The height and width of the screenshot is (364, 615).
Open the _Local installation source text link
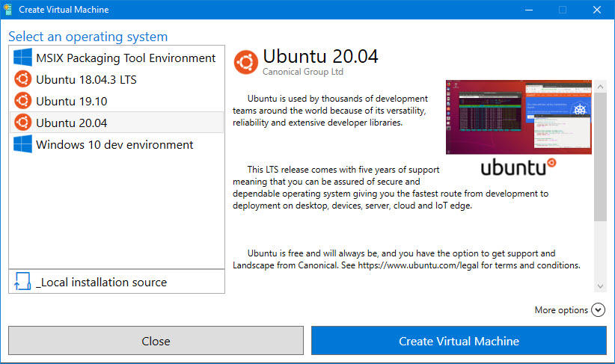pyautogui.click(x=101, y=282)
